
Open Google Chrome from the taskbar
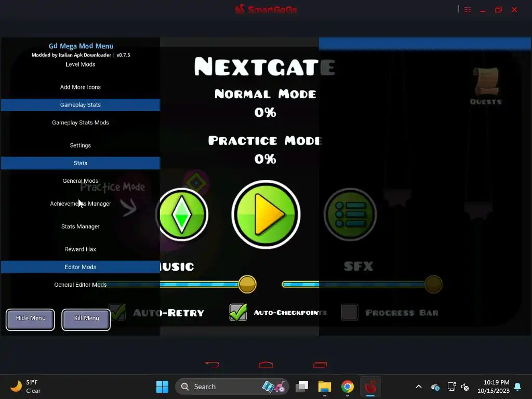tap(348, 387)
